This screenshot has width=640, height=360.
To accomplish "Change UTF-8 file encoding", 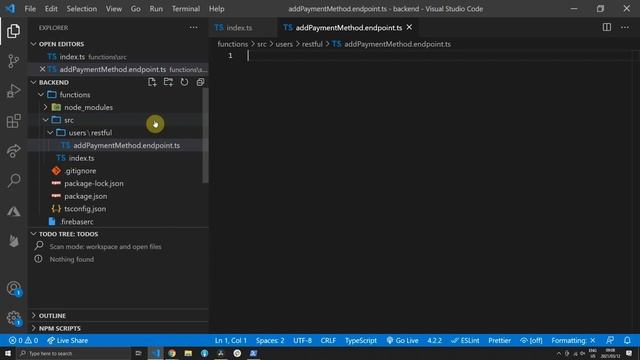I will tap(302, 340).
